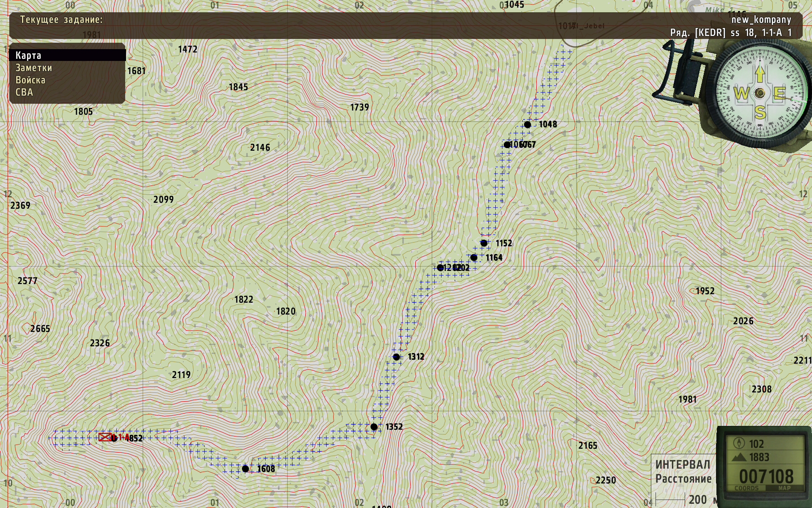Click elevation label 1681 on map
The image size is (812, 508).
tap(137, 71)
